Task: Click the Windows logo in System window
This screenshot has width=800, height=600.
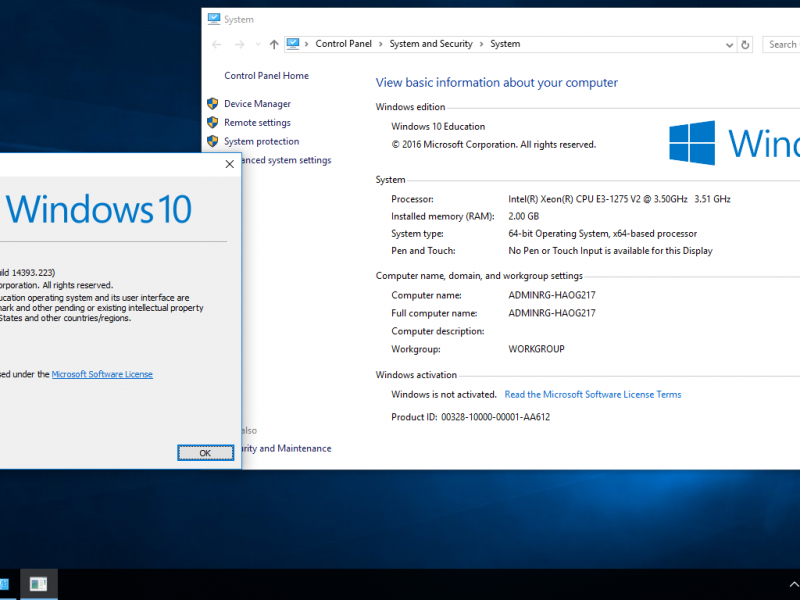Action: click(x=692, y=143)
